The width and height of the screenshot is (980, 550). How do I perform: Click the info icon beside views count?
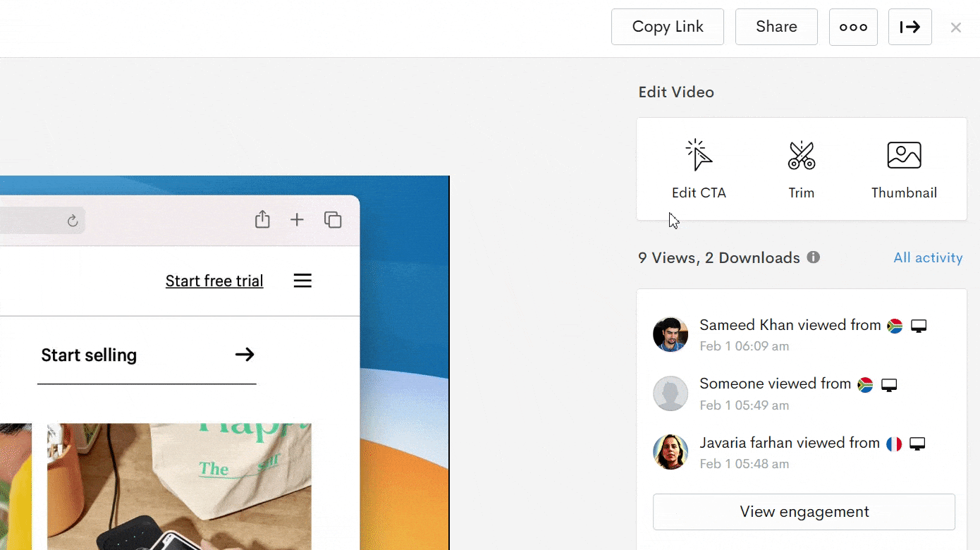pyautogui.click(x=813, y=257)
